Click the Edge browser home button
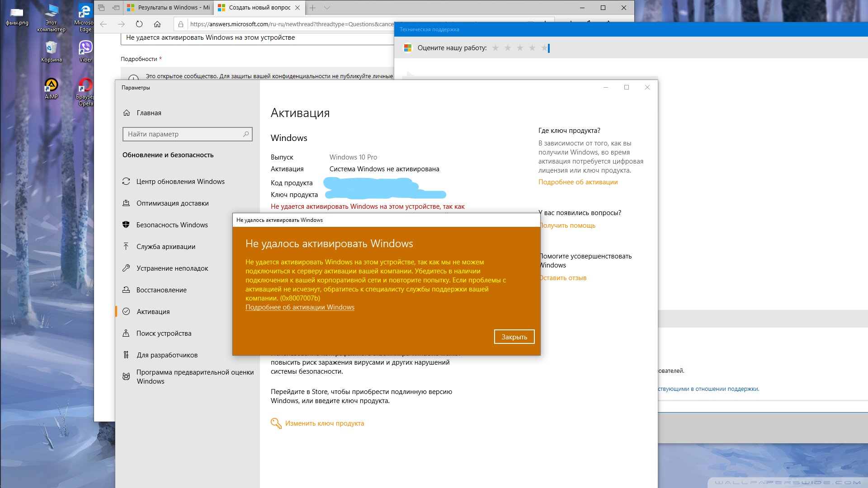868x488 pixels. pyautogui.click(x=157, y=24)
